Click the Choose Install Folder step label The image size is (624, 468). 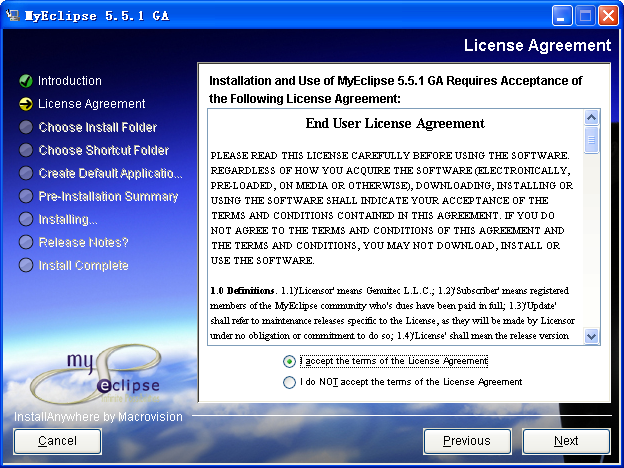point(98,127)
